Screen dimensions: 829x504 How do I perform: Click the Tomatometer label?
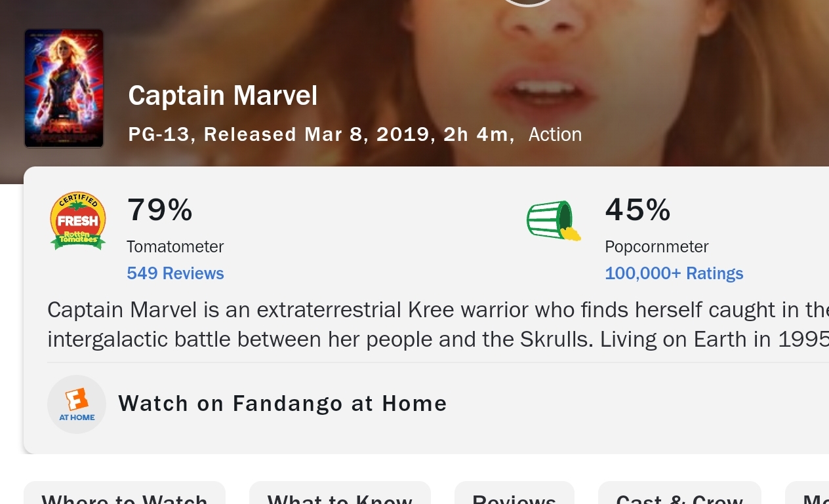[x=175, y=247]
